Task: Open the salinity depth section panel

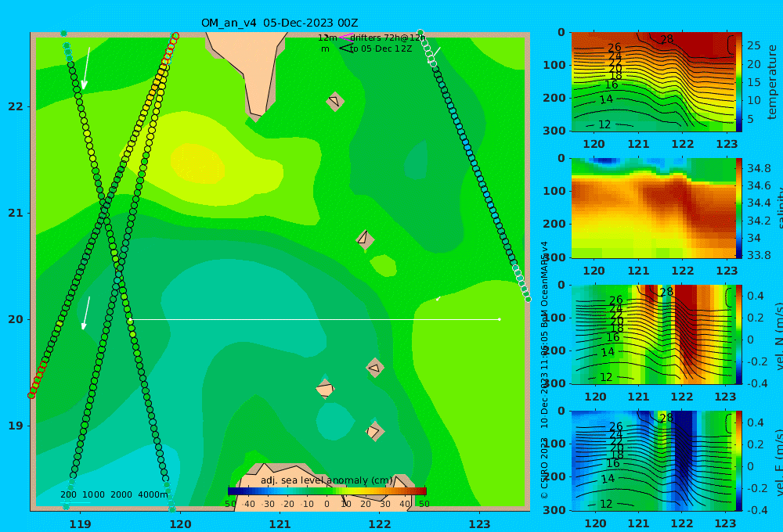Action: tap(653, 208)
